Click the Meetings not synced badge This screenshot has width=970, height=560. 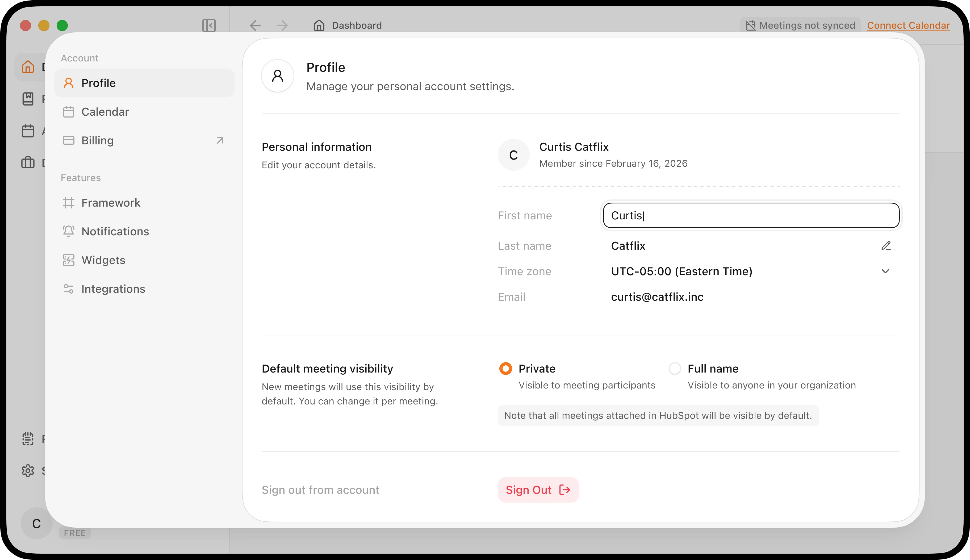point(800,25)
